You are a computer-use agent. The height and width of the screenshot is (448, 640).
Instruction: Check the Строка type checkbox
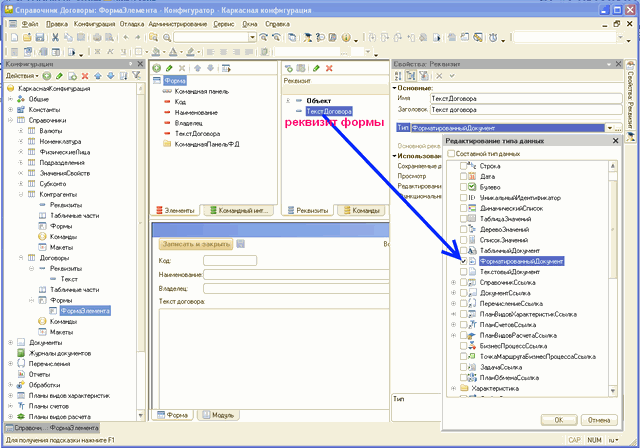463,166
